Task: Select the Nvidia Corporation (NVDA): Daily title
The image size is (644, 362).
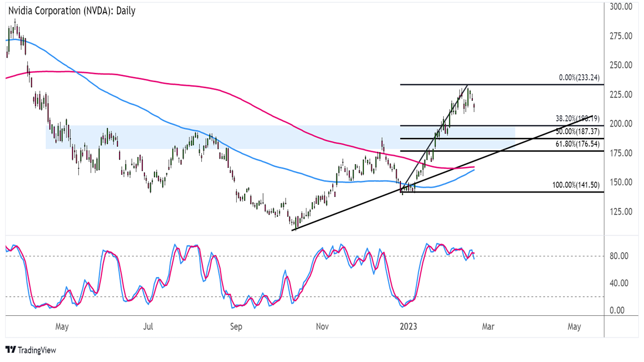Action: click(72, 11)
